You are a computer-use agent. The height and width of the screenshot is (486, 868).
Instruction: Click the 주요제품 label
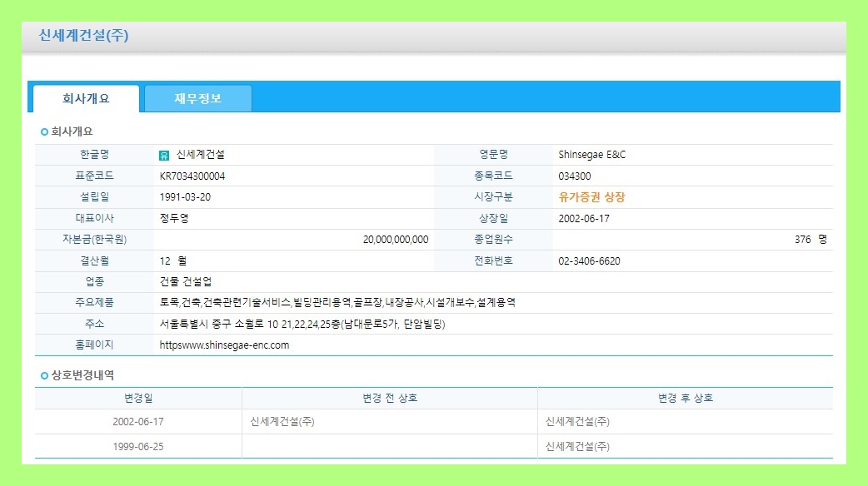coord(95,302)
